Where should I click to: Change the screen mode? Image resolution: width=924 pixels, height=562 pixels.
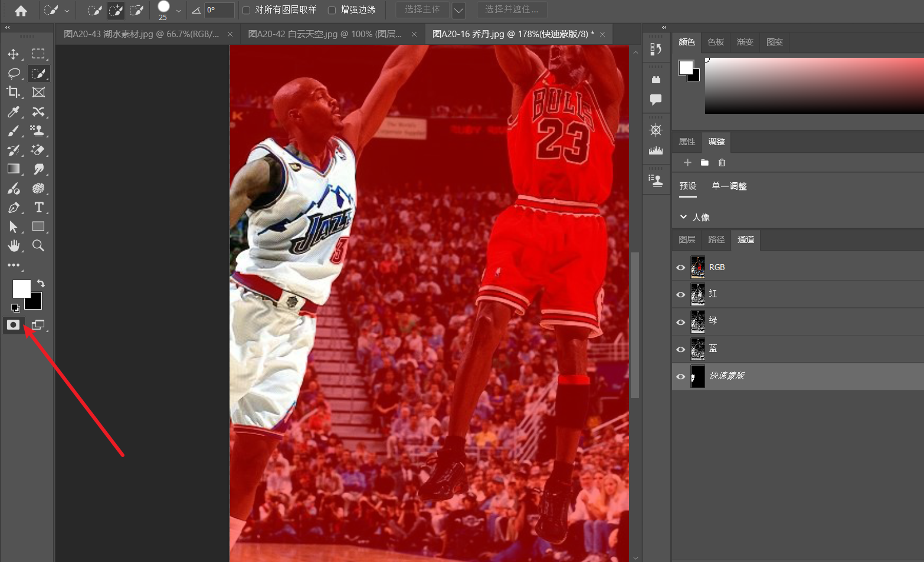[38, 325]
